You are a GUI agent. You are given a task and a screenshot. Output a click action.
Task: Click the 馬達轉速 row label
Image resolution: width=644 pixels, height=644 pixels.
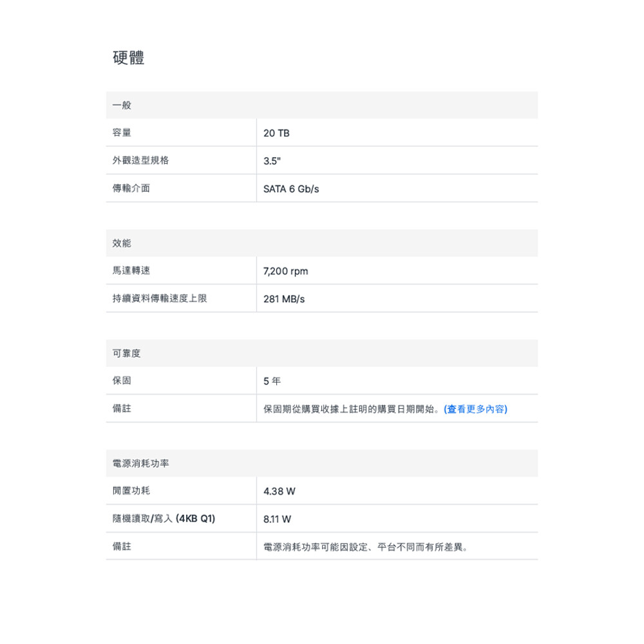click(131, 270)
